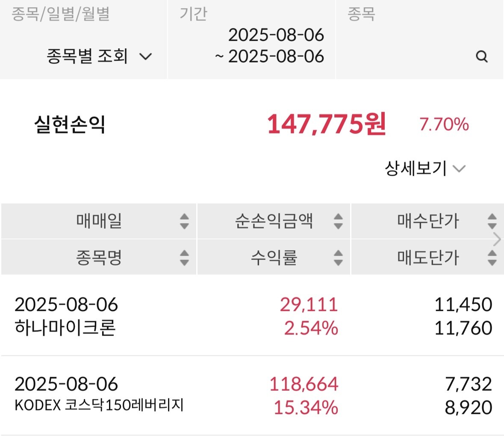The height and width of the screenshot is (436, 504).
Task: Select the 2025-08-06 start date text
Action: pyautogui.click(x=276, y=35)
